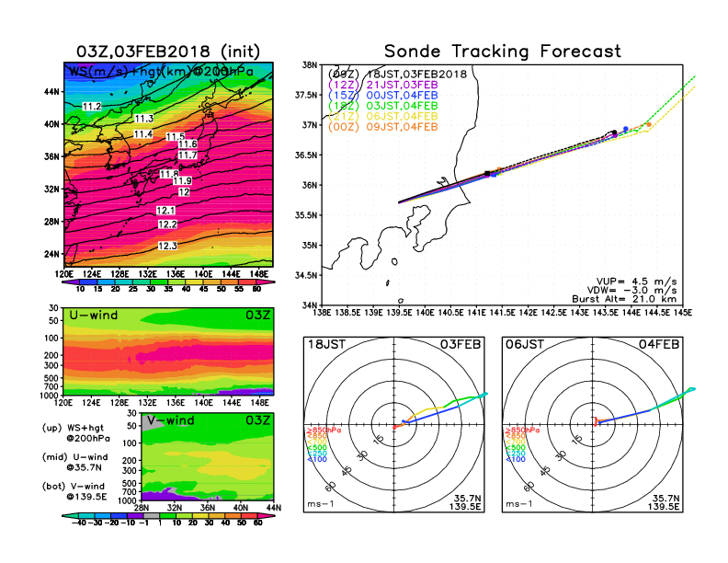Click the "(mid) U-wind @35.7N" caption
Image resolution: width=728 pixels, height=563 pixels.
point(74,462)
